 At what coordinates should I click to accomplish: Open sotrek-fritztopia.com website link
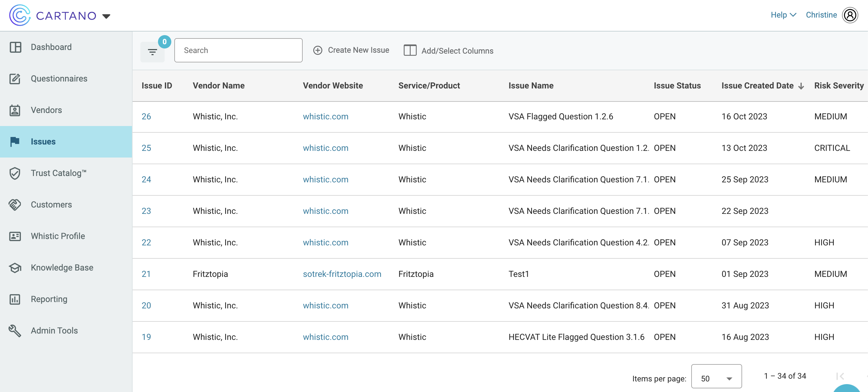click(x=342, y=274)
